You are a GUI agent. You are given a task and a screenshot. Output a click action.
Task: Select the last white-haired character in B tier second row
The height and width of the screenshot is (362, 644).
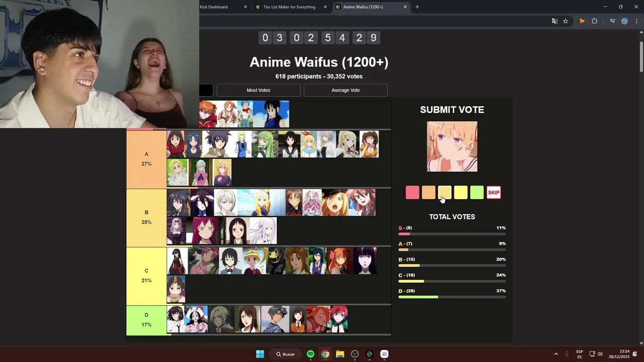pos(263,231)
